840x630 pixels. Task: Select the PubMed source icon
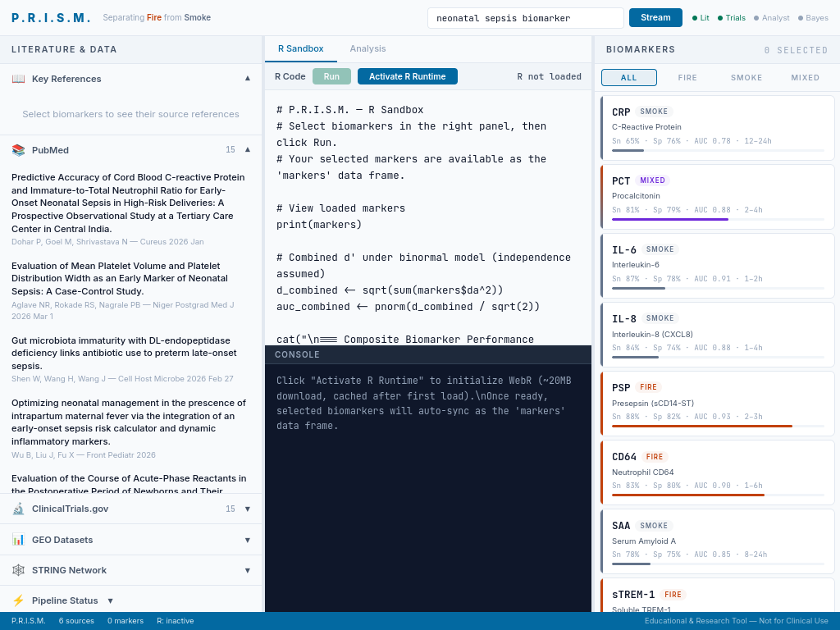point(18,150)
